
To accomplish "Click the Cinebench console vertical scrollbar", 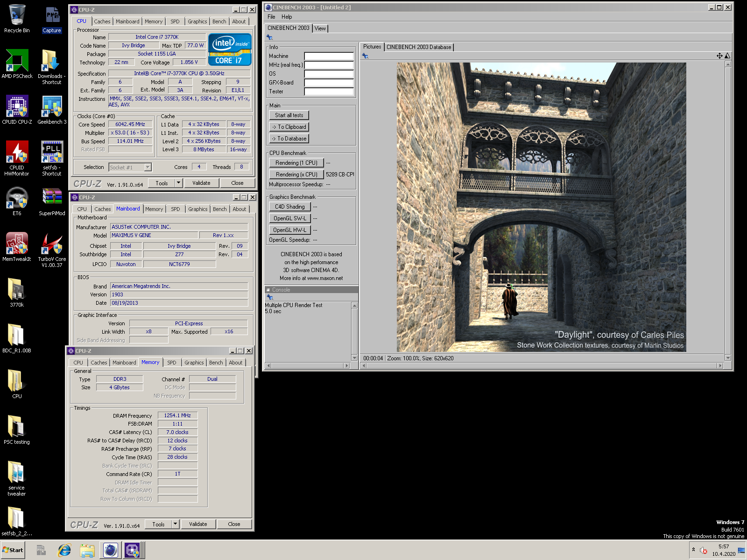I will [354, 332].
